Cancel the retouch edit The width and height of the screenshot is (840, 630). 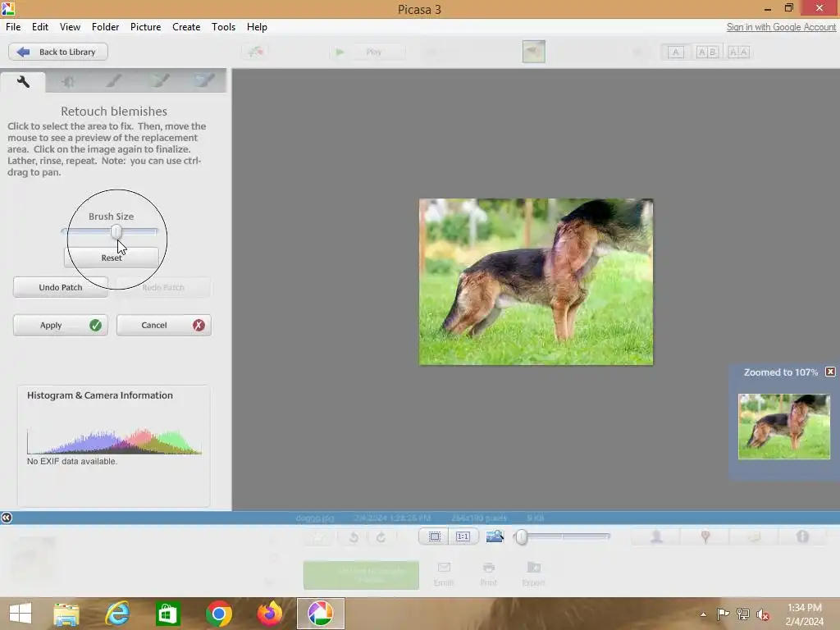163,325
